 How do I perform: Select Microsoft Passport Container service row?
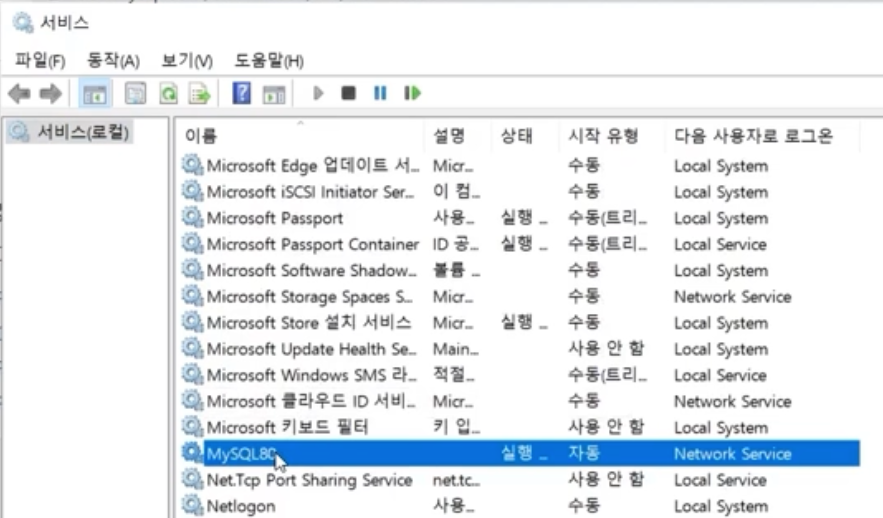coord(520,244)
